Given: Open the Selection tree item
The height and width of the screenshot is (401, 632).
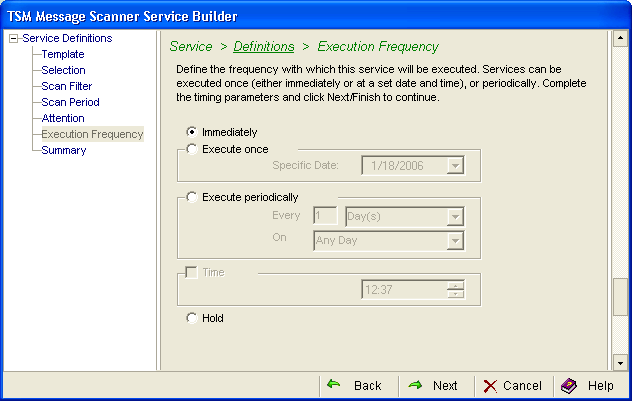Looking at the screenshot, I should click(x=63, y=70).
